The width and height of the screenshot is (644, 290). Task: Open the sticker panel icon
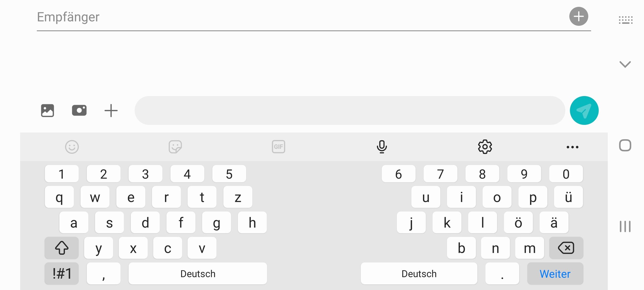point(175,147)
